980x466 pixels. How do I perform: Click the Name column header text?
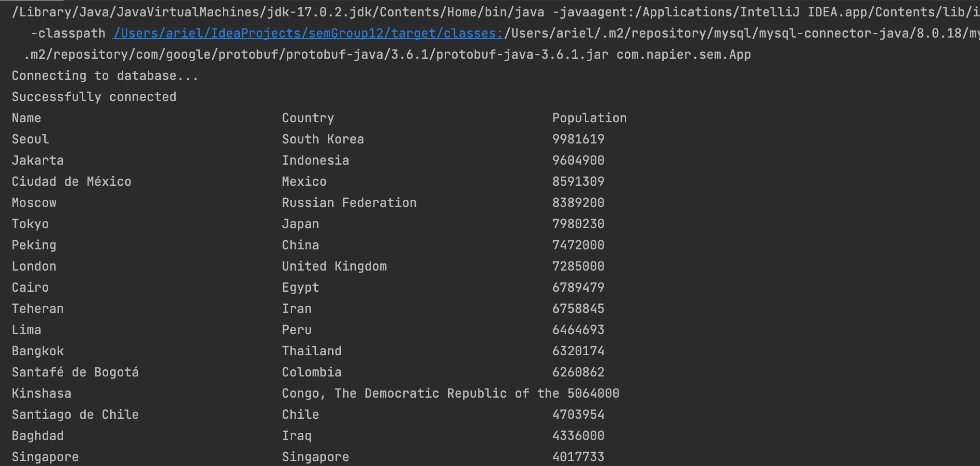click(26, 118)
